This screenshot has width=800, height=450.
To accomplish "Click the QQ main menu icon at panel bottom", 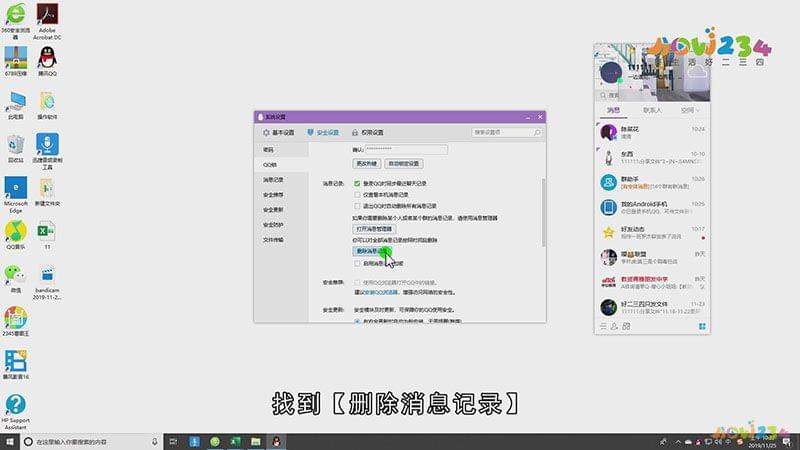I will pos(603,327).
